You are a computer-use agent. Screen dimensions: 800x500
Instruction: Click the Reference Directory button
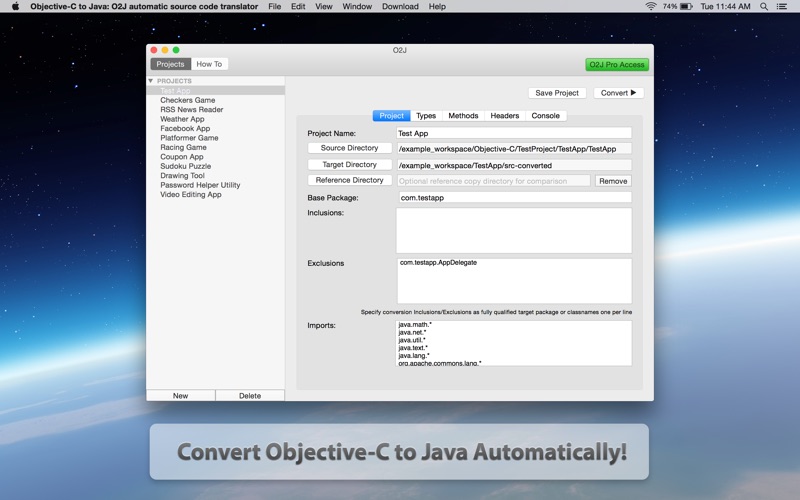[x=349, y=180]
